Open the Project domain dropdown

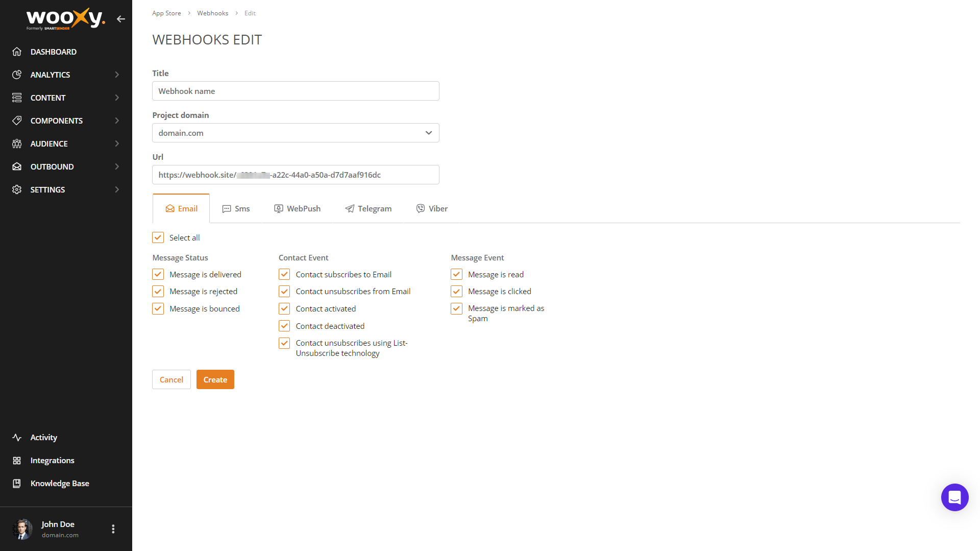click(296, 133)
